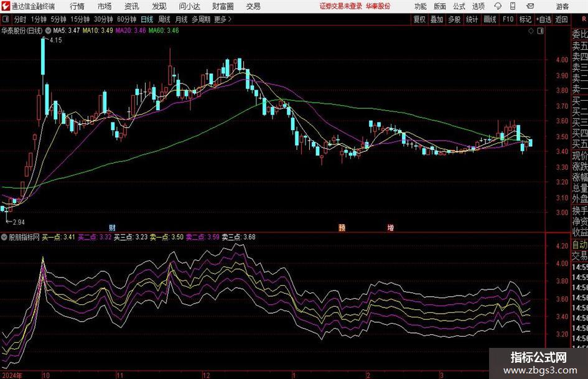588x379 pixels.
Task: Click the 买二点: 3.32 indicator value
Action: [95, 236]
